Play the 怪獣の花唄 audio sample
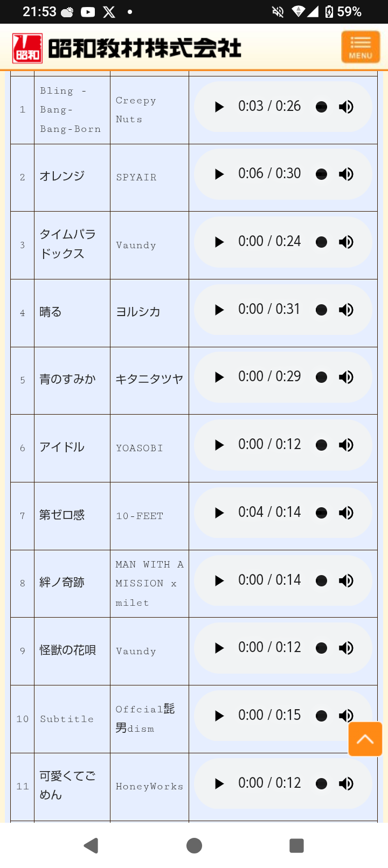This screenshot has width=388, height=868. coord(219,648)
